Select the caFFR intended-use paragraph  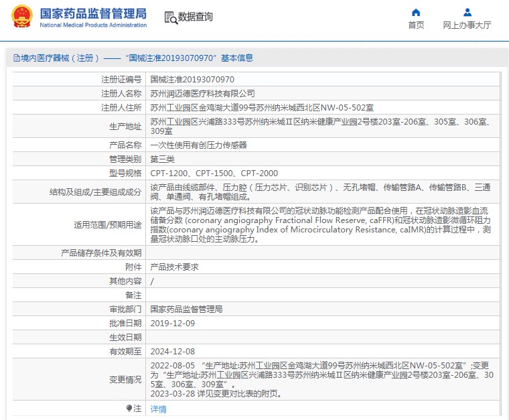pos(320,224)
